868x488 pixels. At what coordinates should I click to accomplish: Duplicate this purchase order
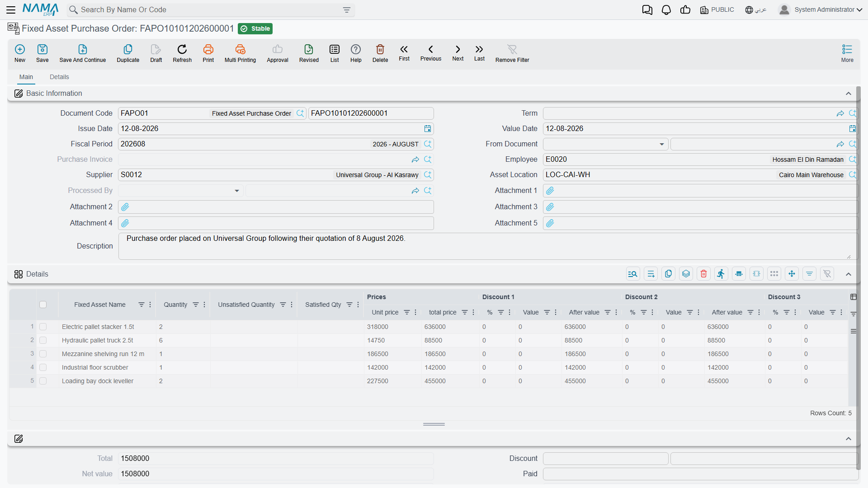[x=128, y=53]
